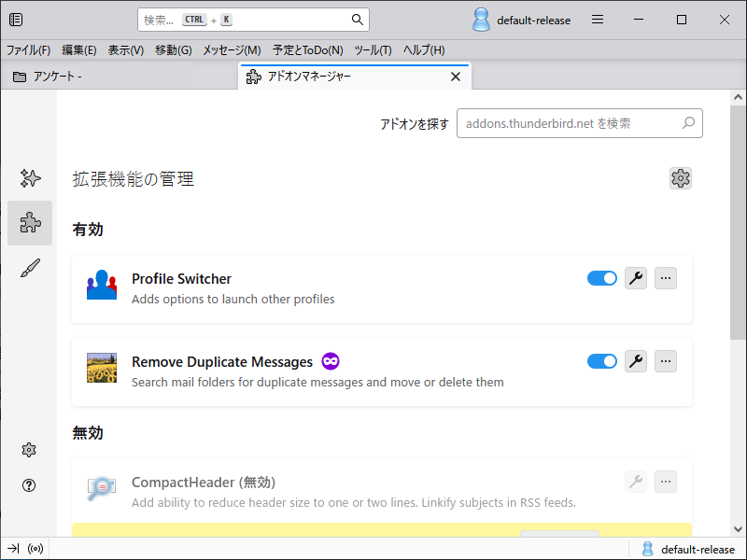
Task: Open Remove Duplicate Messages options wrench
Action: [636, 361]
